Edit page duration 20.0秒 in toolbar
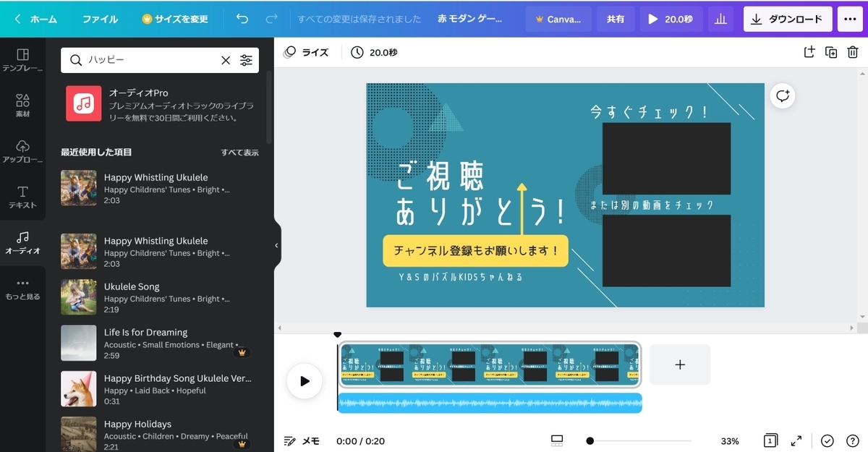 click(374, 52)
